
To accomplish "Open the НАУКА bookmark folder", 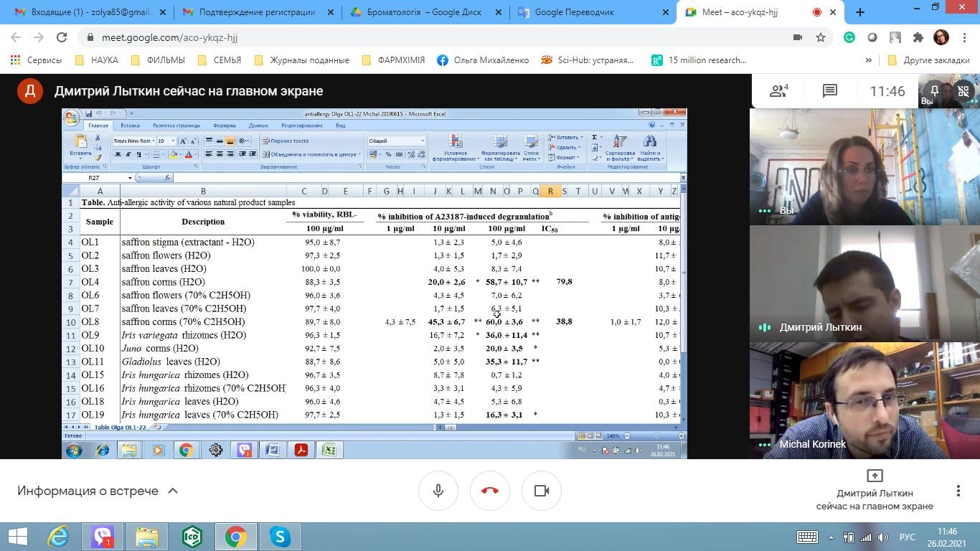I will click(96, 60).
